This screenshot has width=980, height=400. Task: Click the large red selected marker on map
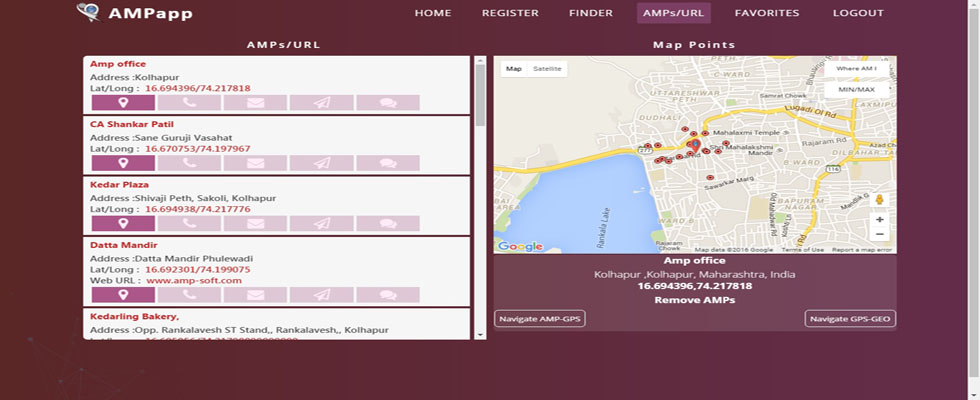[696, 148]
